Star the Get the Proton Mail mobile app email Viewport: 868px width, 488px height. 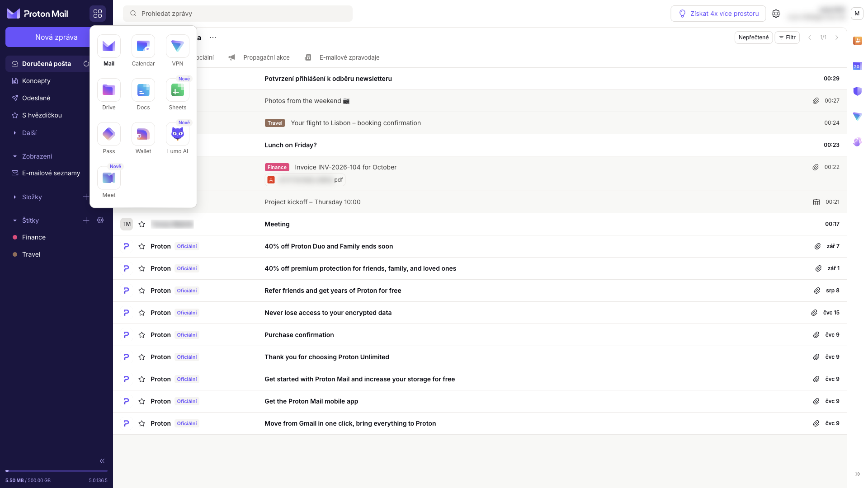[142, 401]
